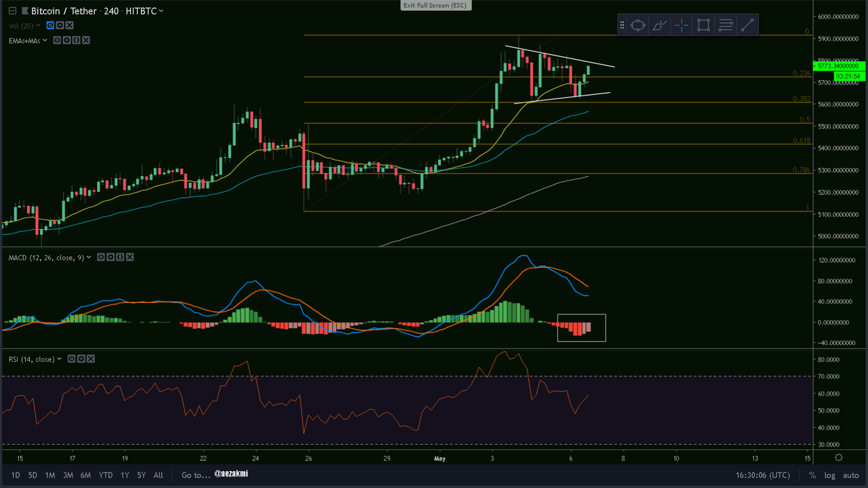
Task: Select the ellipse drawing tool
Action: pos(638,26)
